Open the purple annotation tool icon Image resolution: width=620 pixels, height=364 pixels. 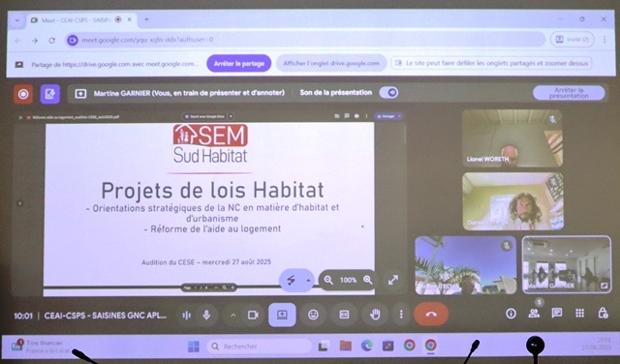click(49, 94)
